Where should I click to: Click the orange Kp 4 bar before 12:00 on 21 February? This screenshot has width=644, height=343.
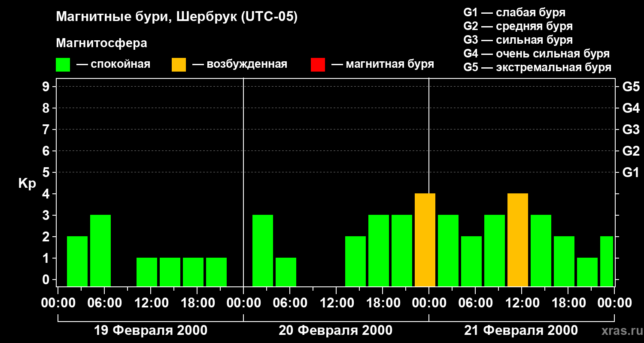tap(518, 240)
